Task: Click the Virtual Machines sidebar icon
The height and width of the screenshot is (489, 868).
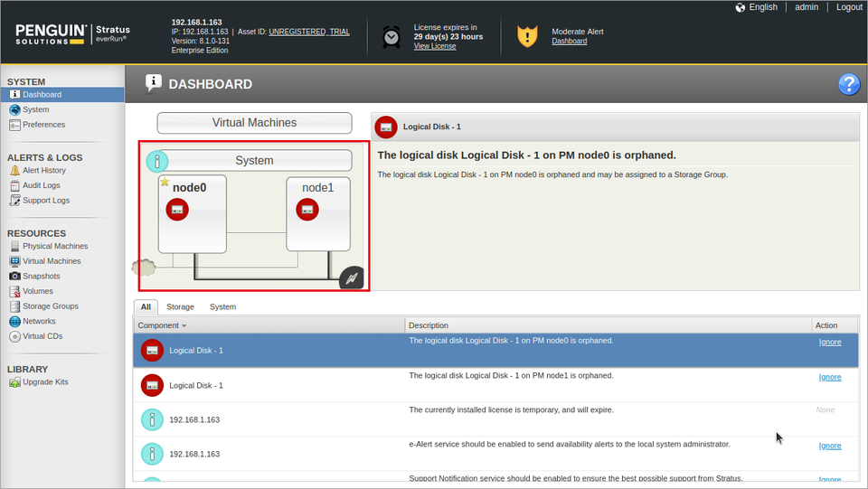Action: 15,261
